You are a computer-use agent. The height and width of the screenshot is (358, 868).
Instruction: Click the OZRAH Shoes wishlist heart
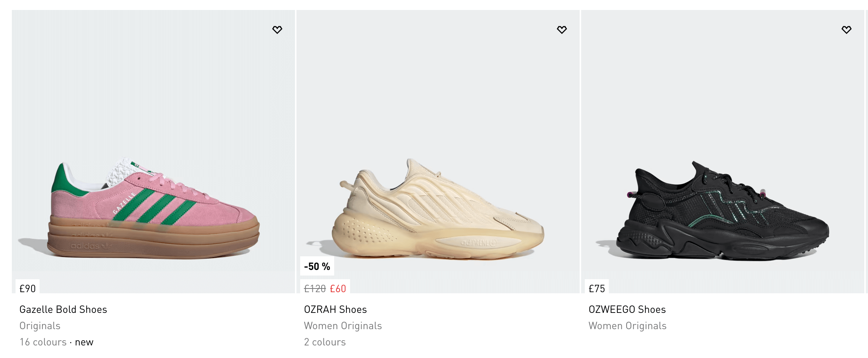point(562,30)
